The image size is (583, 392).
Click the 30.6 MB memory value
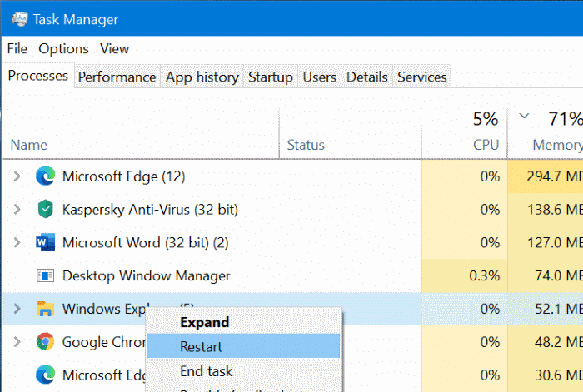point(559,375)
